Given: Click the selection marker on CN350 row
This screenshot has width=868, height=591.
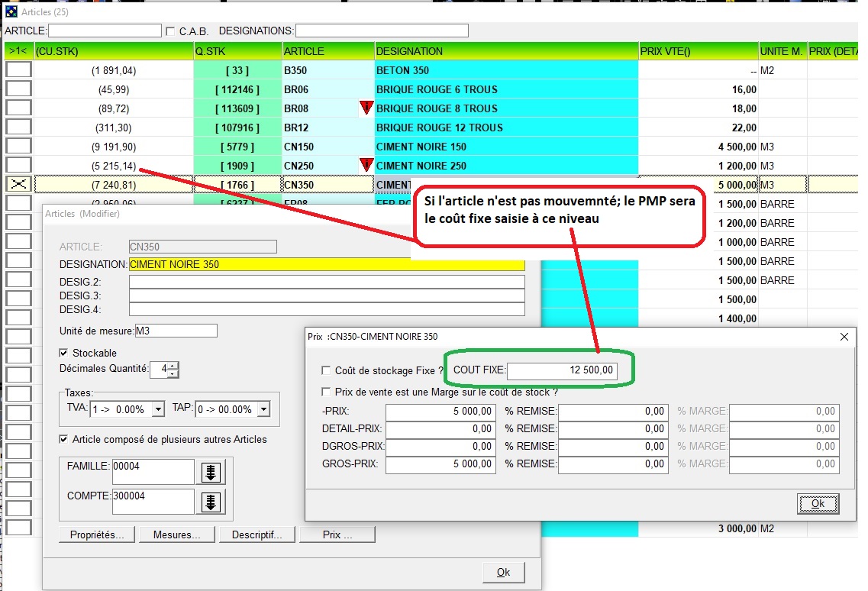Looking at the screenshot, I should pyautogui.click(x=18, y=185).
